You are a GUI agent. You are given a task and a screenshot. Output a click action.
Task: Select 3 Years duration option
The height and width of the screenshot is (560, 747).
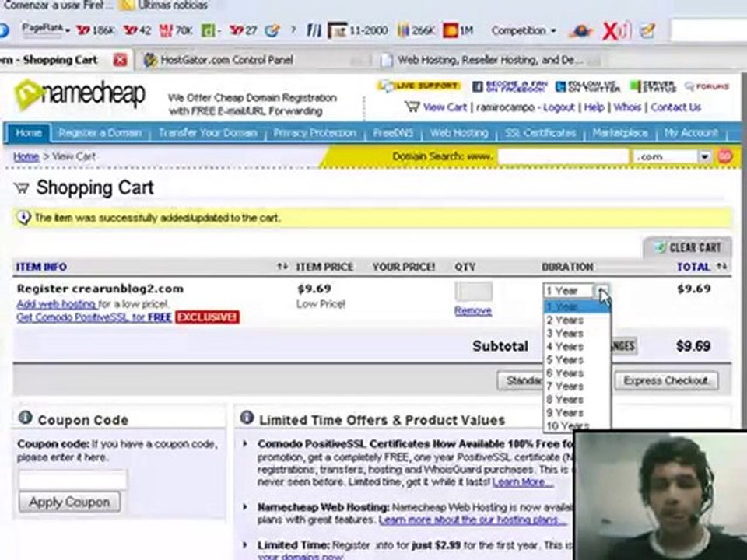577,334
